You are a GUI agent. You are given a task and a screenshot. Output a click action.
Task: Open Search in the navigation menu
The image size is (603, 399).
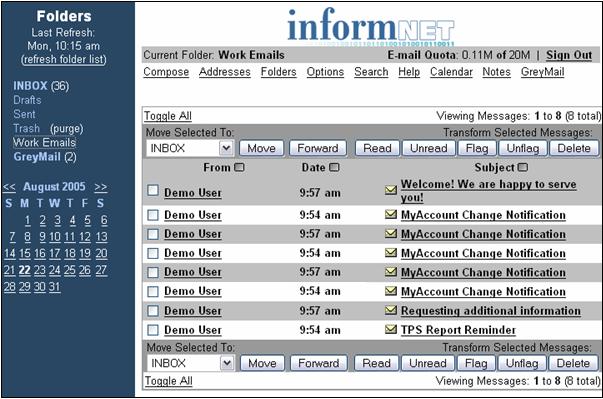[371, 72]
